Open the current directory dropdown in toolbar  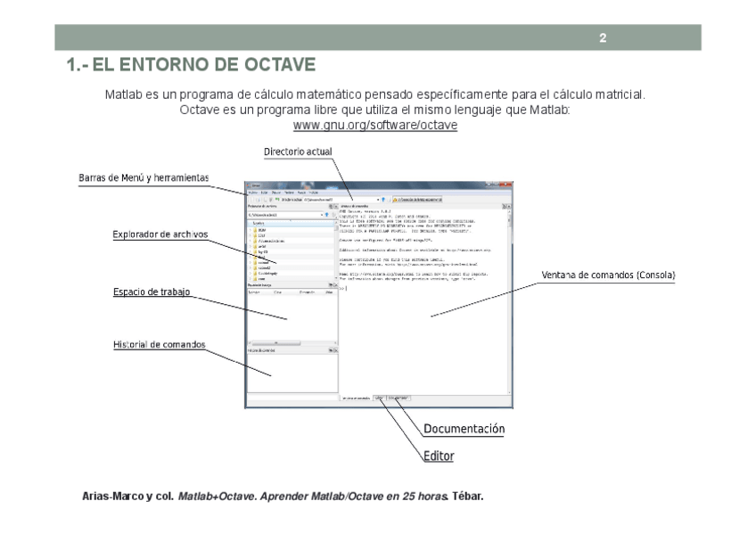[377, 200]
